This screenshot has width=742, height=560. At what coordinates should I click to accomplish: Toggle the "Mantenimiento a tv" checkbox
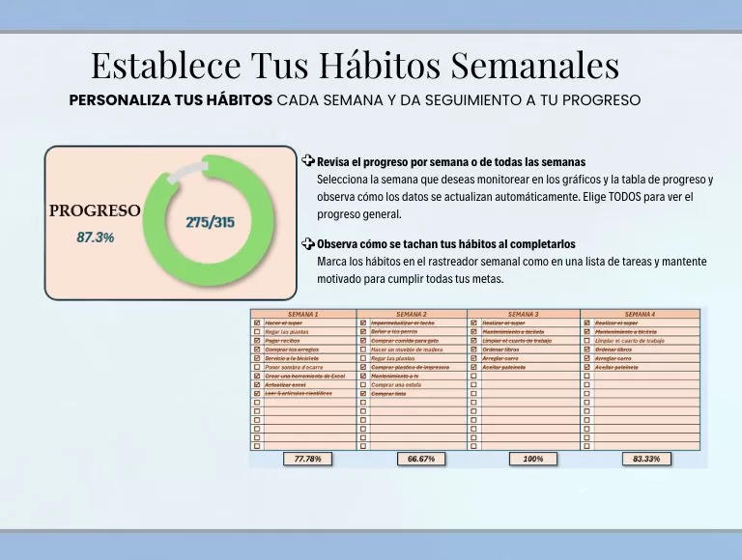[363, 376]
